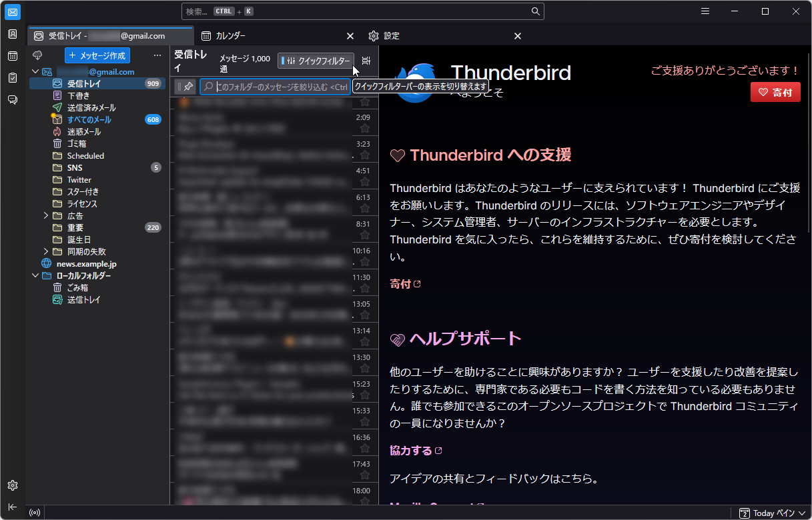Click the red 寄付 donation button

(x=775, y=92)
